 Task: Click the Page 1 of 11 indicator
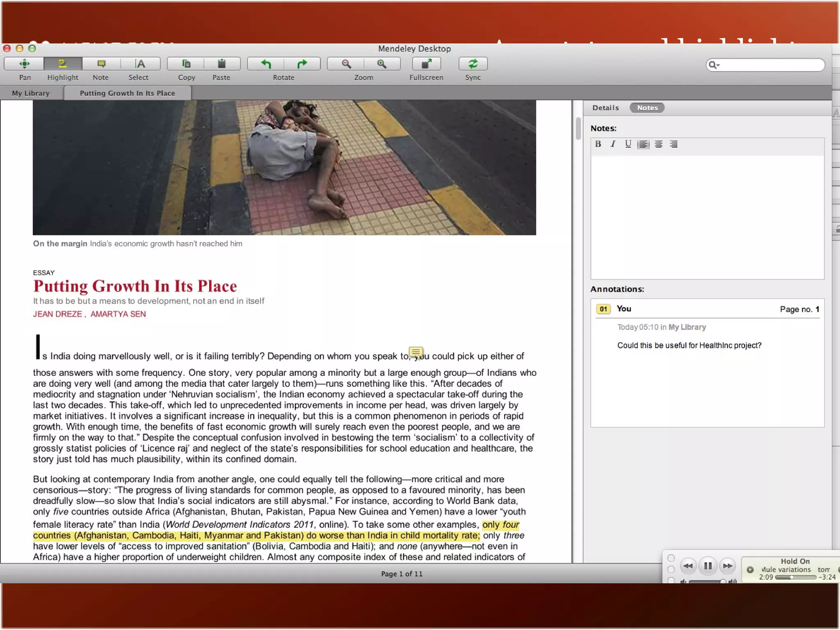[x=402, y=574]
